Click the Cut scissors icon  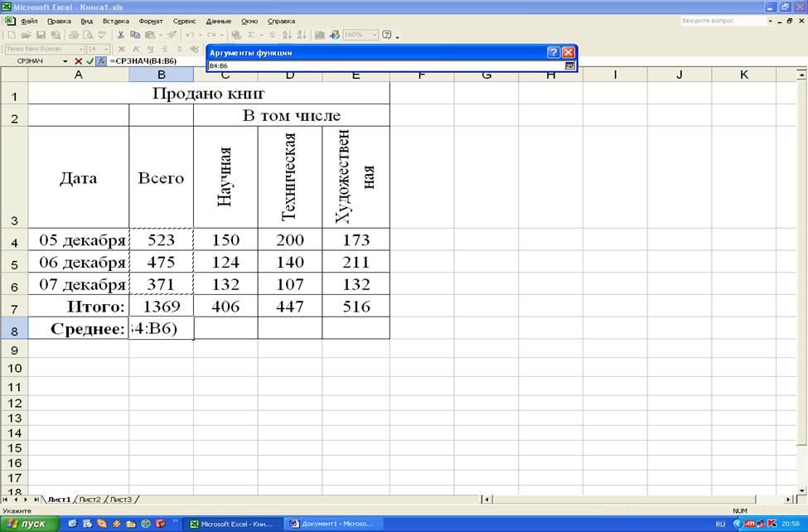click(x=121, y=35)
